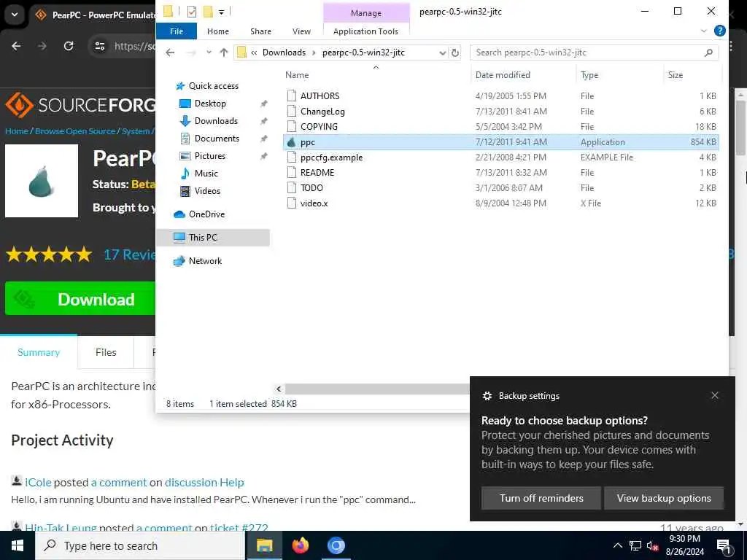Launch Firefox from taskbar
This screenshot has height=560, width=747.
[300, 545]
